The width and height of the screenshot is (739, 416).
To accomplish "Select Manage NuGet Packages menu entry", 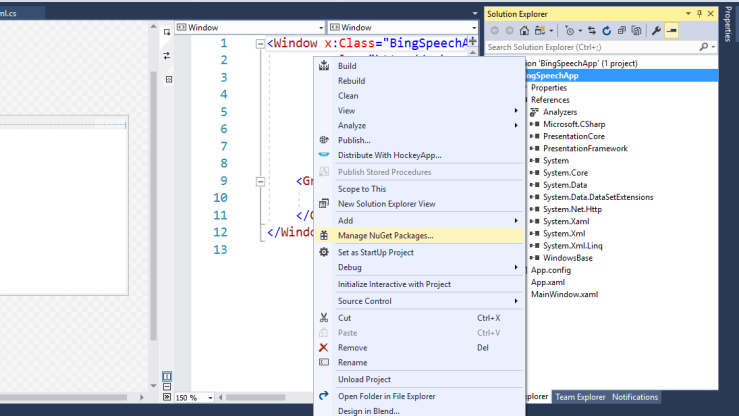I will pyautogui.click(x=385, y=236).
